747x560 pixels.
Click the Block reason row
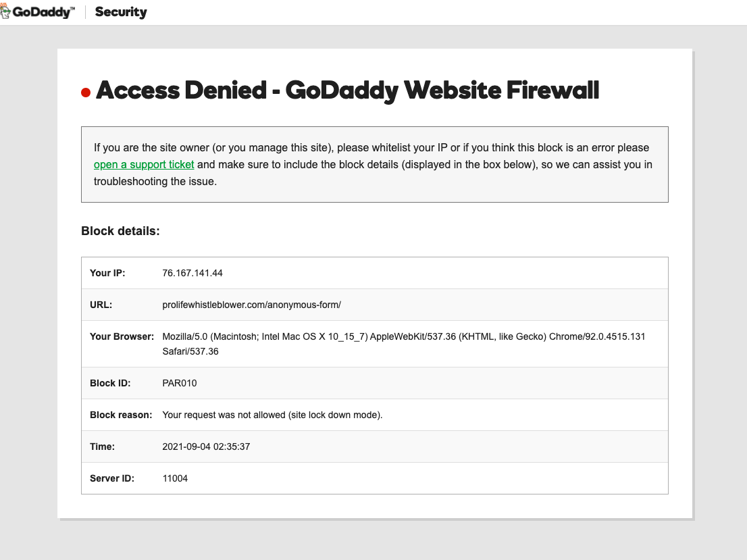pos(375,415)
